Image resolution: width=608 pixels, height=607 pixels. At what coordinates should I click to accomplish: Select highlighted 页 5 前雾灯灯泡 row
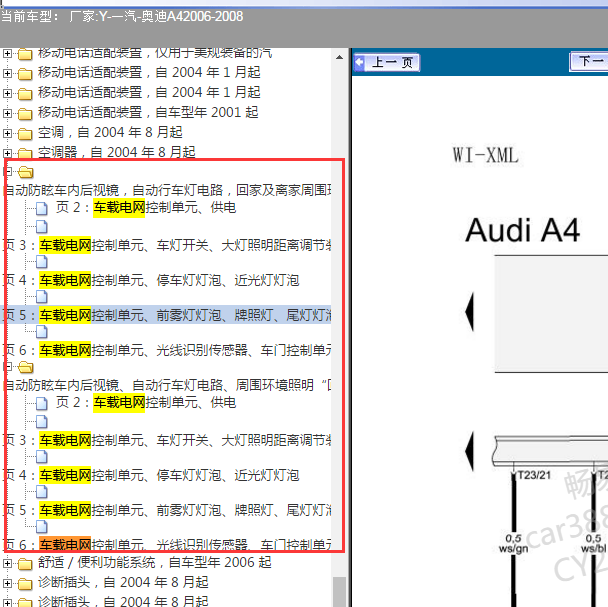[167, 315]
